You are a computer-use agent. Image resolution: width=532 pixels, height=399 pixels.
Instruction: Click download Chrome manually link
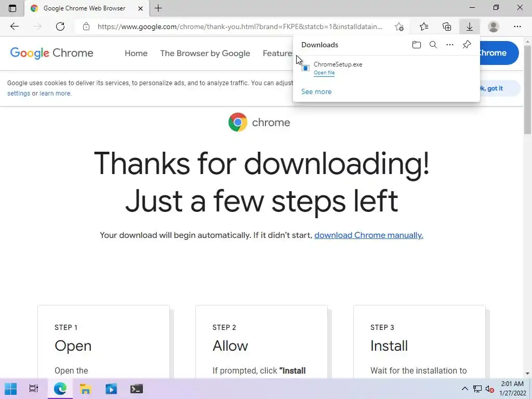pyautogui.click(x=369, y=235)
